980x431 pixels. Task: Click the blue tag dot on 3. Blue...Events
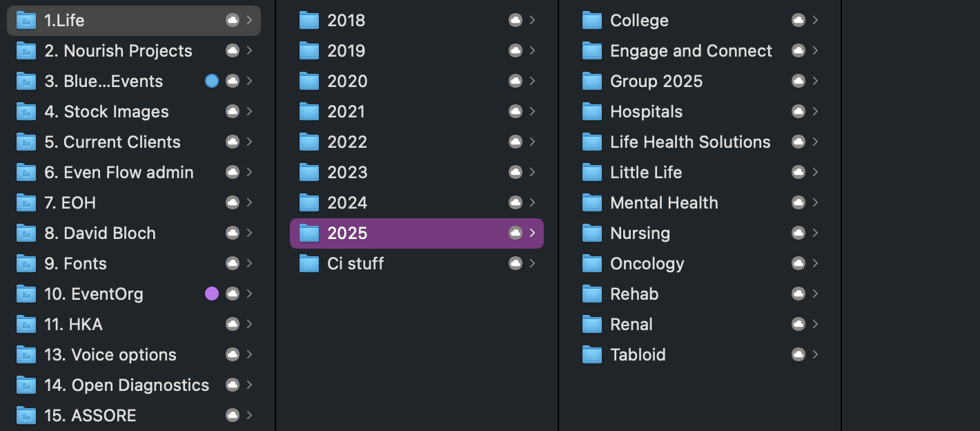coord(212,82)
